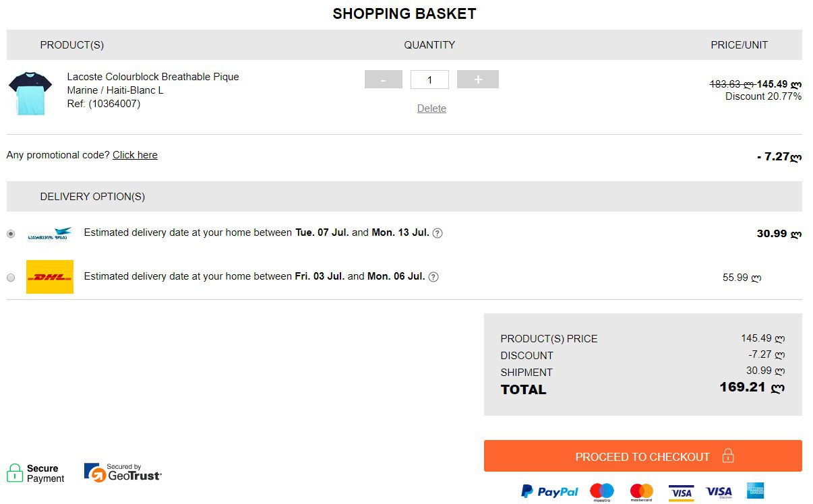Open the Lacoste polo product thumbnail
The image size is (813, 504).
(30, 94)
